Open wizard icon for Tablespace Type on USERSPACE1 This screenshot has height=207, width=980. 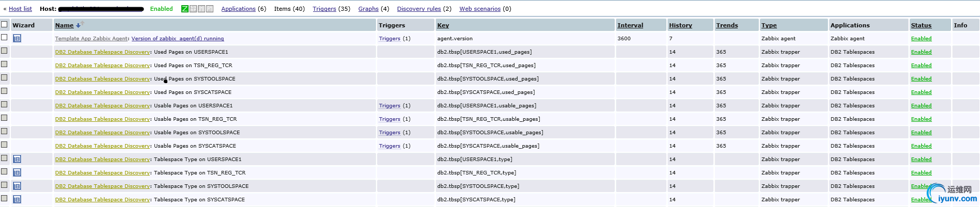tap(17, 159)
